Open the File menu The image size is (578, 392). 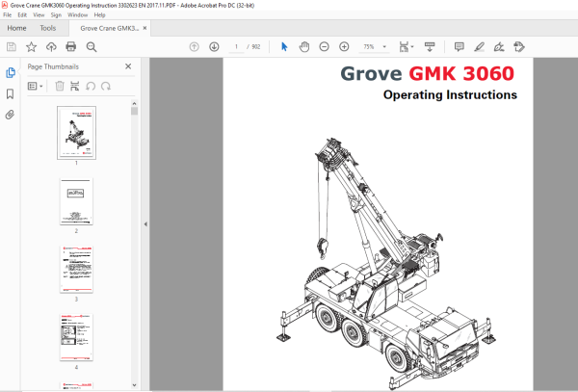pyautogui.click(x=8, y=14)
